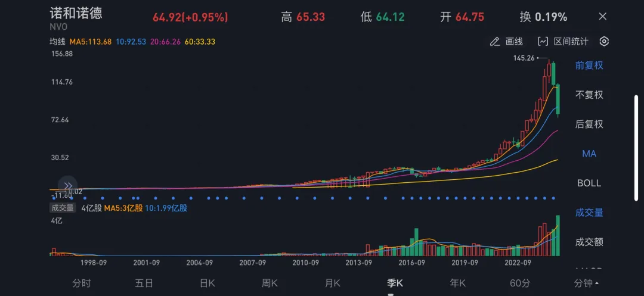The width and height of the screenshot is (644, 296).
Task: Enable the BOLL indicator overlay
Action: 589,183
